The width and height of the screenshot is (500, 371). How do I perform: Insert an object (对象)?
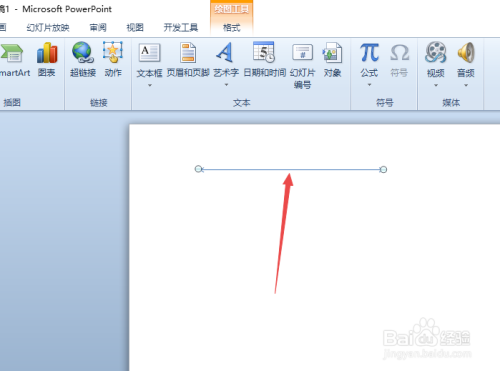[x=332, y=60]
